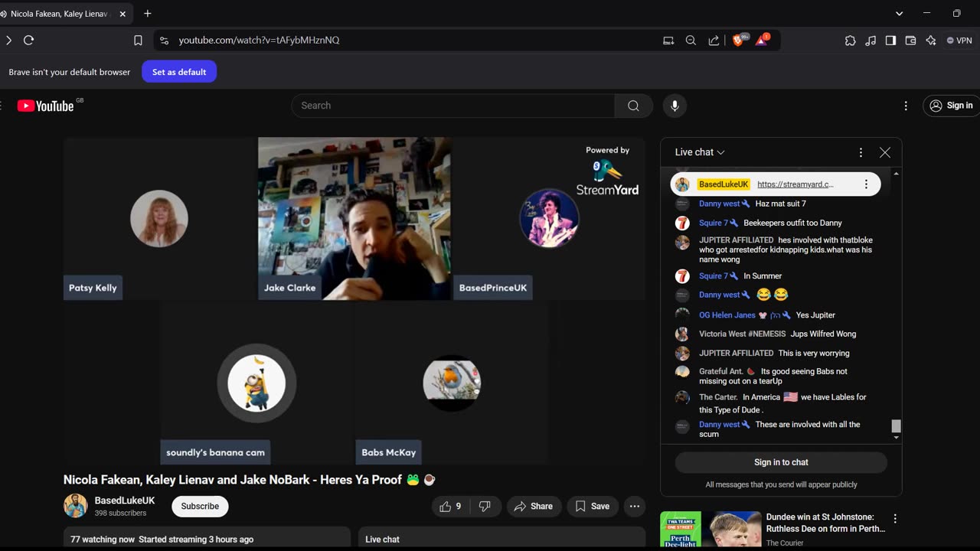980x551 pixels.
Task: Click Squire 7's 'Beekeepers outfit too Danny' message
Action: click(792, 223)
